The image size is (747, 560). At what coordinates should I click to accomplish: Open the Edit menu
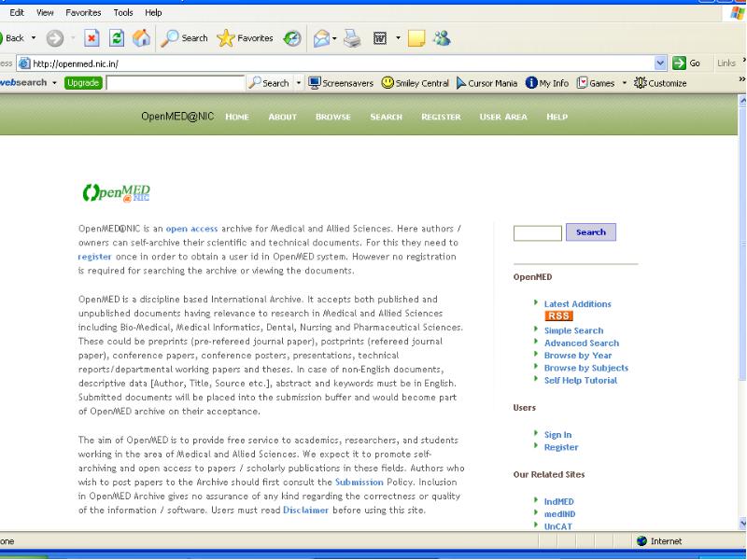[17, 13]
